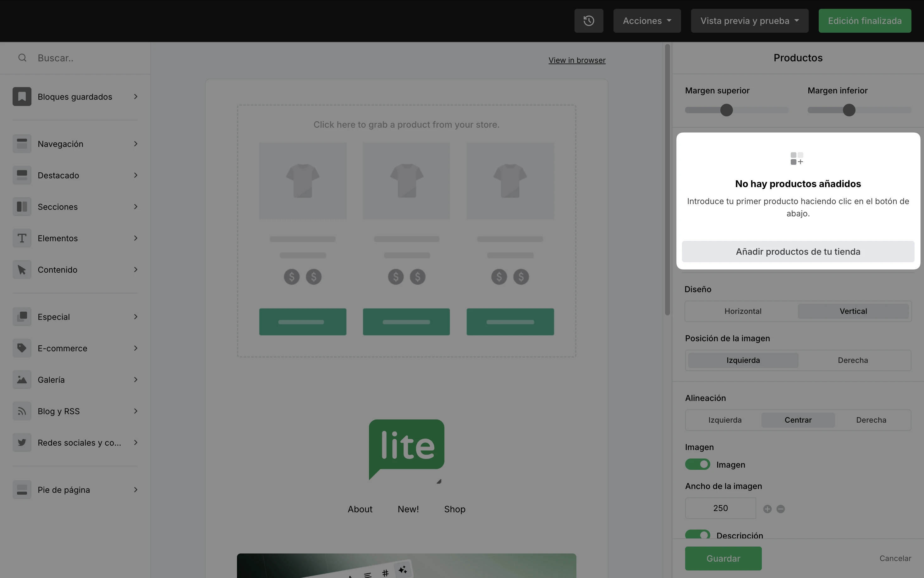Click the search magnifier icon
Image resolution: width=924 pixels, height=578 pixels.
(x=23, y=58)
